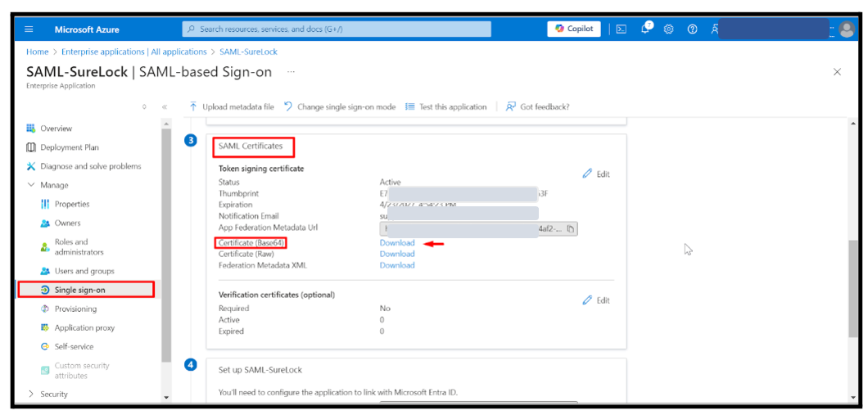This screenshot has height=415, width=868.
Task: Click the sidebar scrollbar down arrow
Action: tap(166, 397)
